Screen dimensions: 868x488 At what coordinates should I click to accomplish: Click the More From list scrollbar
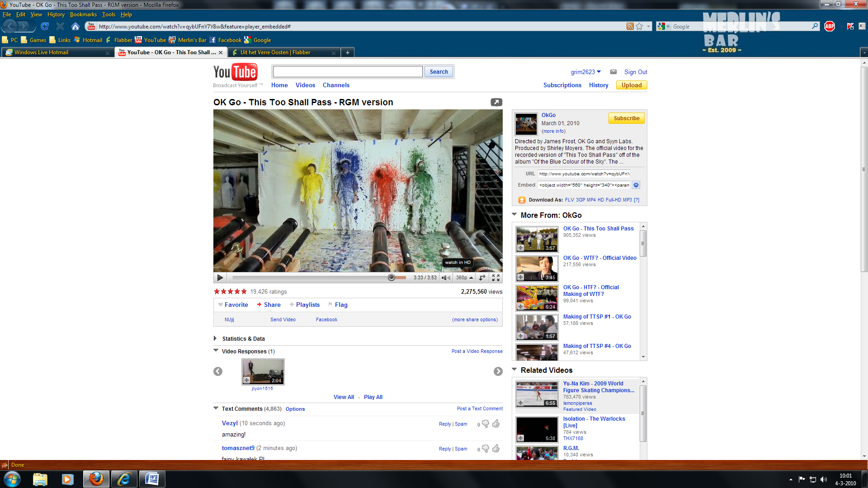(643, 244)
